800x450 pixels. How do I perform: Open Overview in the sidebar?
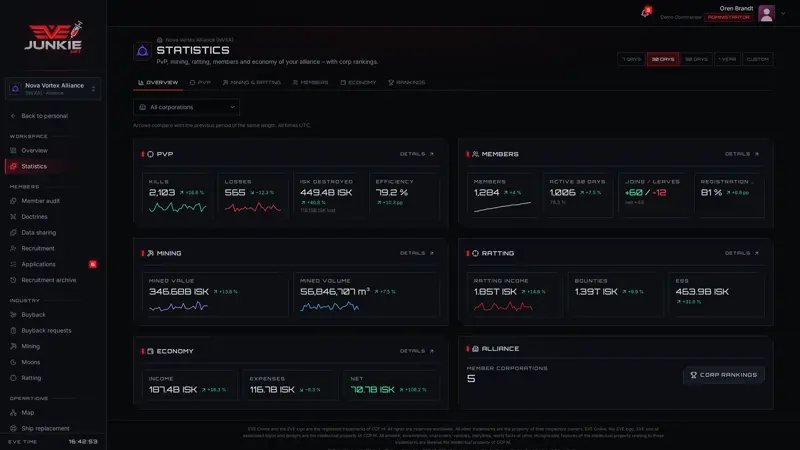[x=34, y=151]
